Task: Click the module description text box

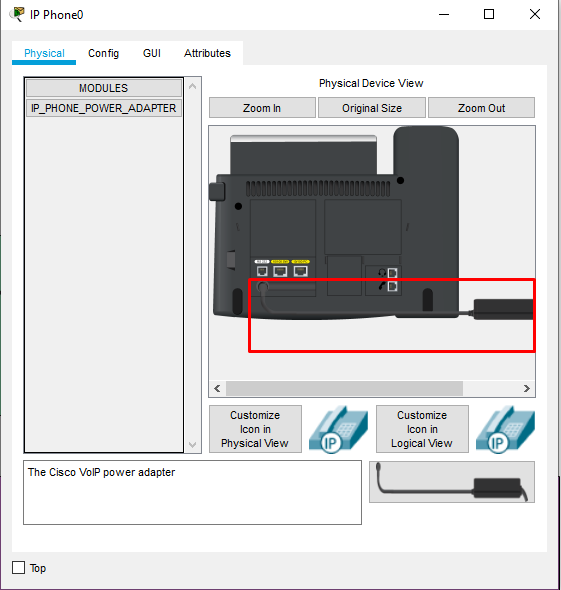Action: tap(192, 492)
